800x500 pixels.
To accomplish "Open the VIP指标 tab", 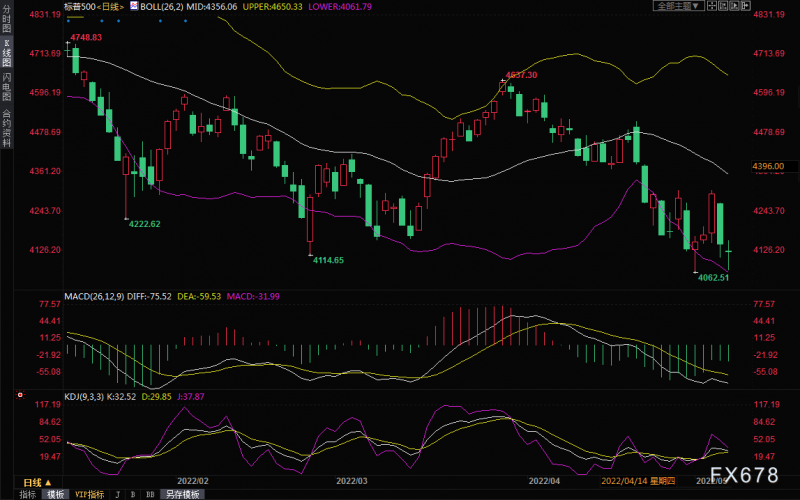I will [89, 494].
